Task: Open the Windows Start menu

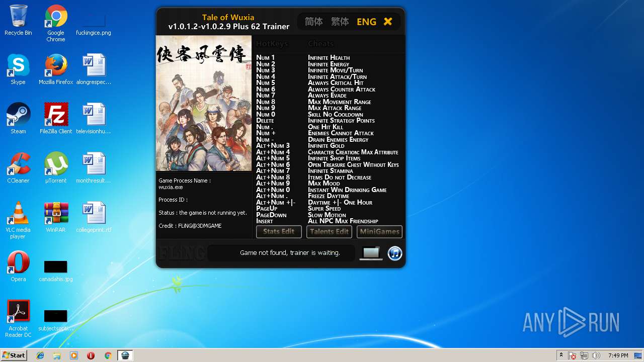Action: 14,355
